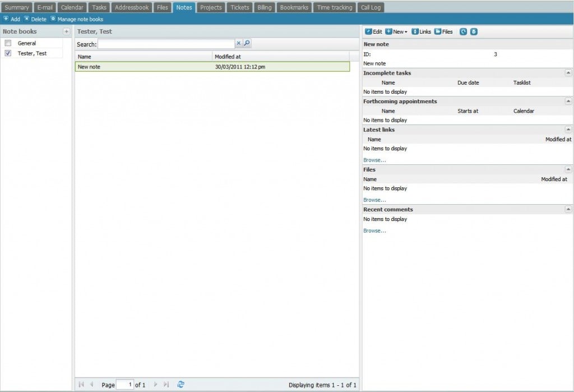This screenshot has width=574, height=392.
Task: Open the Time tracking tab
Action: pos(334,7)
